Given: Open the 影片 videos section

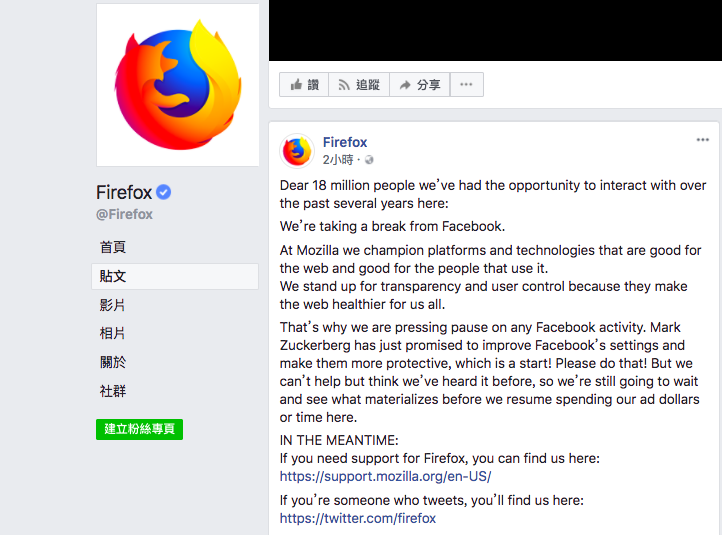Looking at the screenshot, I should [112, 305].
